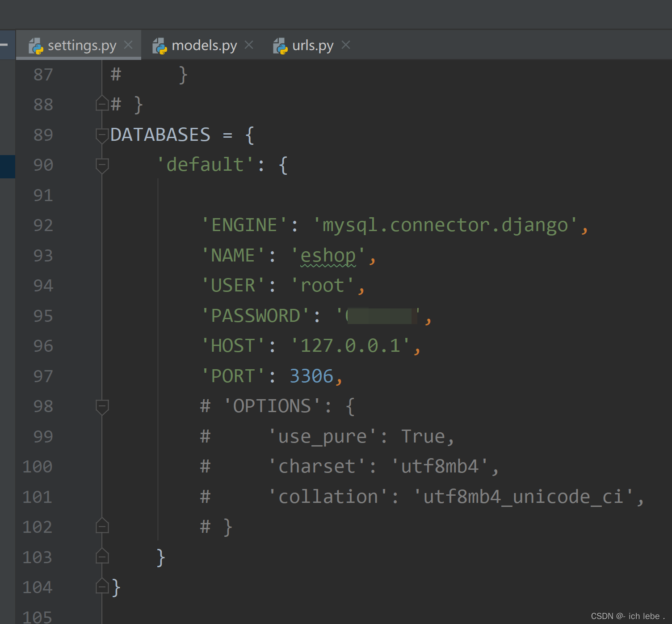Click the 'PASSWORD' key
This screenshot has height=624, width=672.
[x=256, y=316]
